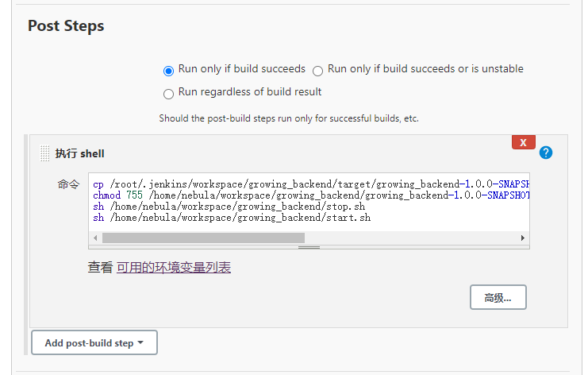Open the 可用的环境变量列表 link
The height and width of the screenshot is (375, 588).
174,268
